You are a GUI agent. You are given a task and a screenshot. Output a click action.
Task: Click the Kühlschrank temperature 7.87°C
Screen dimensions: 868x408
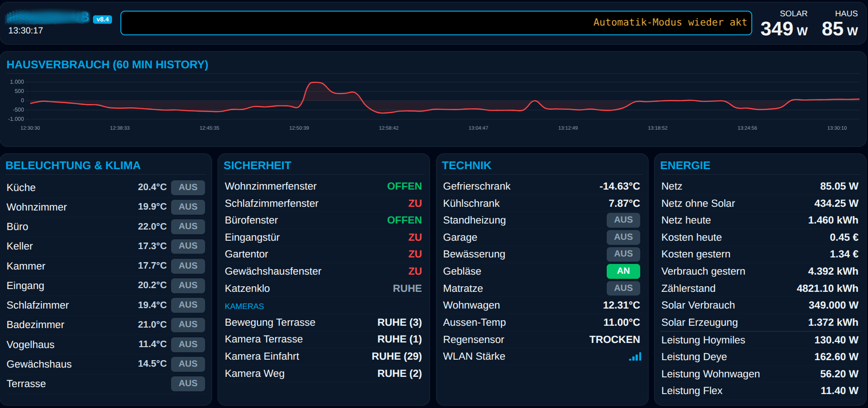point(624,204)
